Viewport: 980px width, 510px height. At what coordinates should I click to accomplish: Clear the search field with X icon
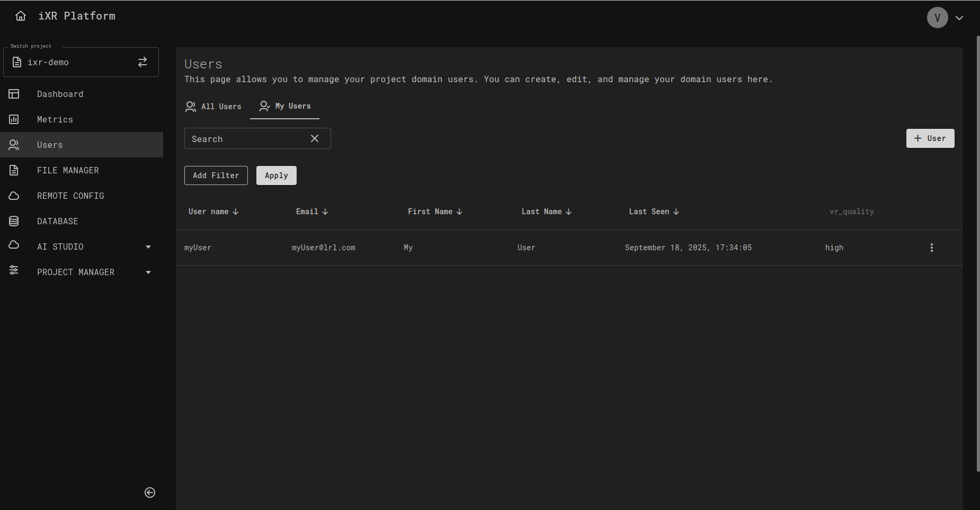(315, 138)
